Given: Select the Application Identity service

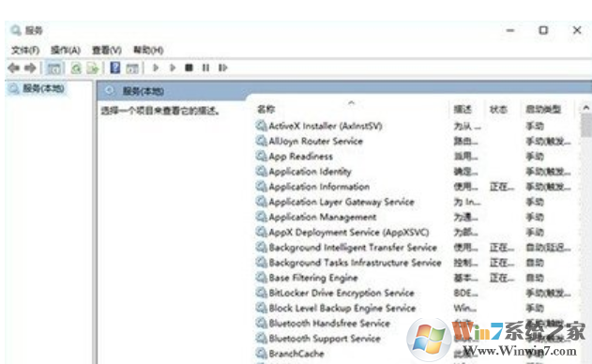Looking at the screenshot, I should pos(310,172).
